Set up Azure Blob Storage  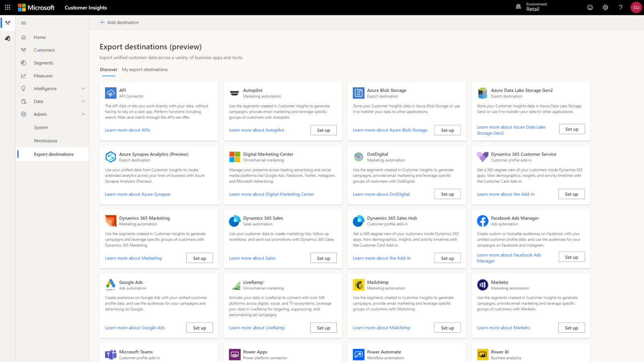[448, 130]
